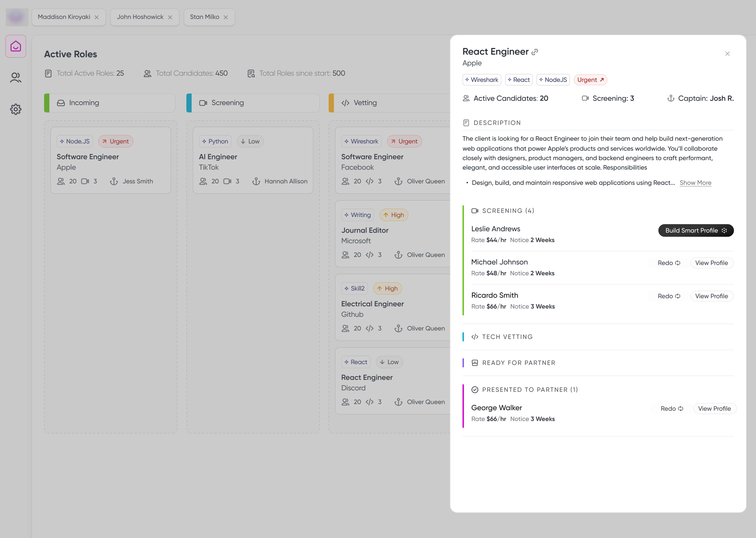This screenshot has height=538, width=756.
Task: Open the Candidates people icon in sidebar
Action: 15,77
